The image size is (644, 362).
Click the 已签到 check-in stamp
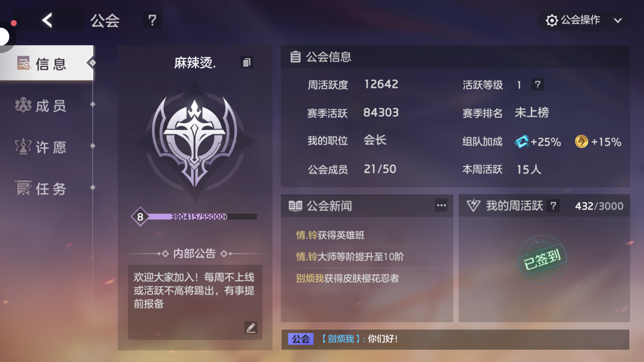(542, 259)
